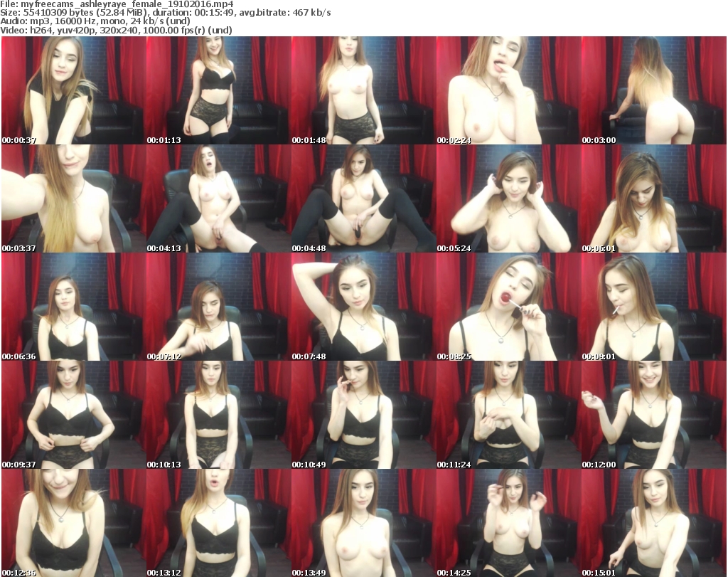Open the frame stamped 00:10:13
This screenshot has width=728, height=577.
click(219, 415)
